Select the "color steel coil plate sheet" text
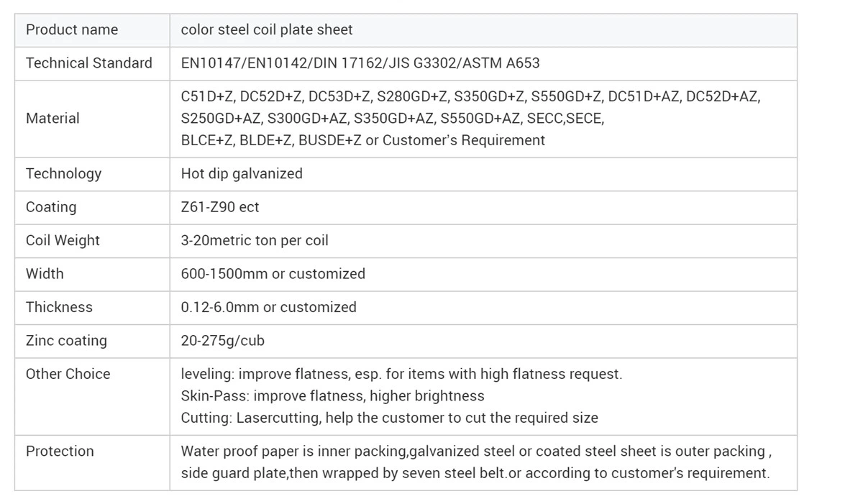 click(x=267, y=30)
